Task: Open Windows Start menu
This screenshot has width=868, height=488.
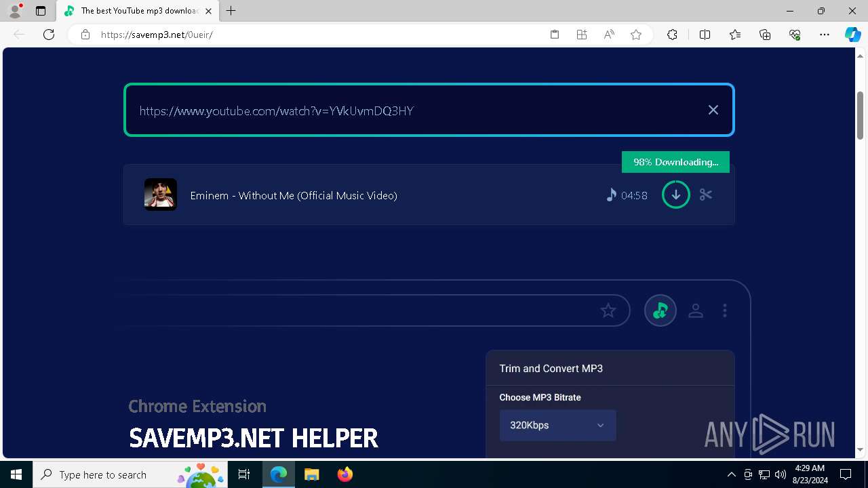Action: [x=16, y=474]
